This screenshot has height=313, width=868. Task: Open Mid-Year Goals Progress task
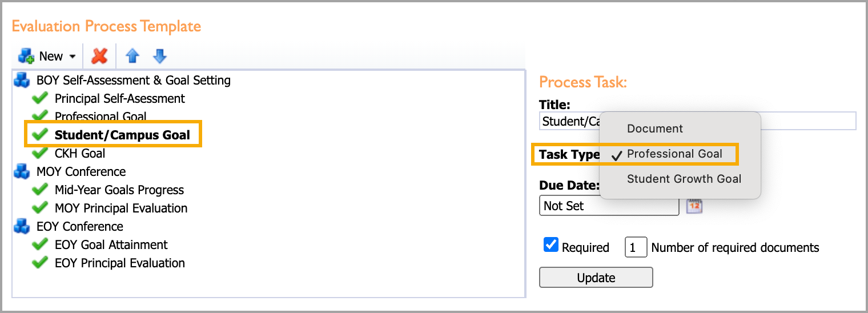[119, 190]
